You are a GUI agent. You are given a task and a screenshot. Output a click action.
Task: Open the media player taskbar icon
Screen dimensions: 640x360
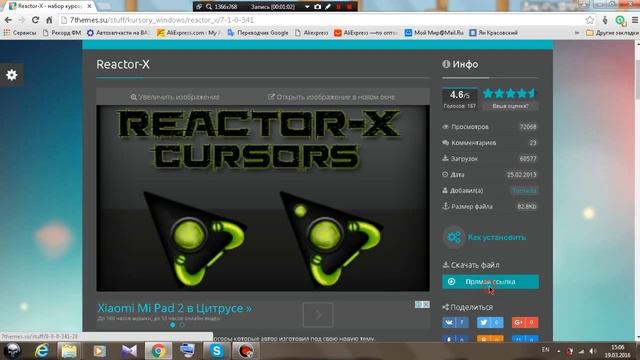[x=99, y=351]
